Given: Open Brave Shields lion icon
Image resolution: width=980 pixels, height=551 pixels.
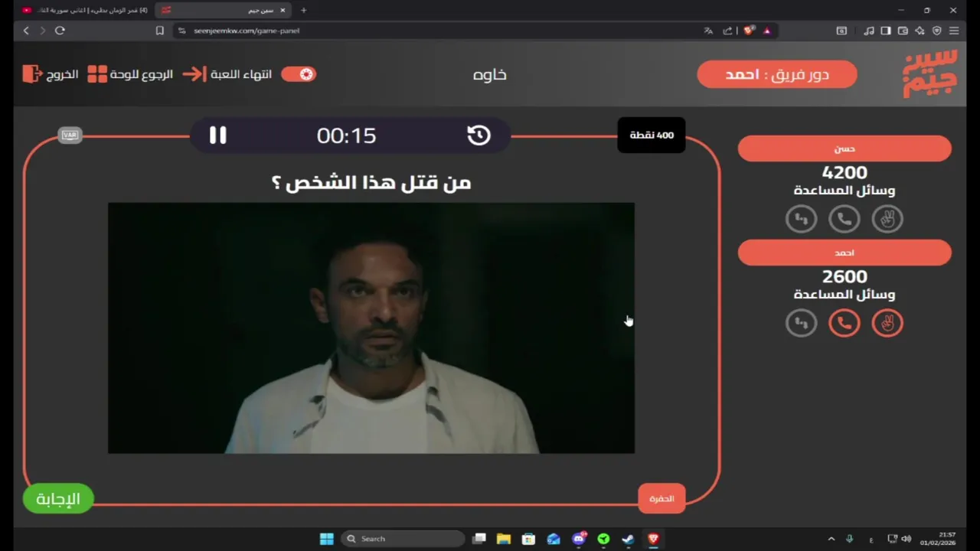Looking at the screenshot, I should tap(749, 31).
